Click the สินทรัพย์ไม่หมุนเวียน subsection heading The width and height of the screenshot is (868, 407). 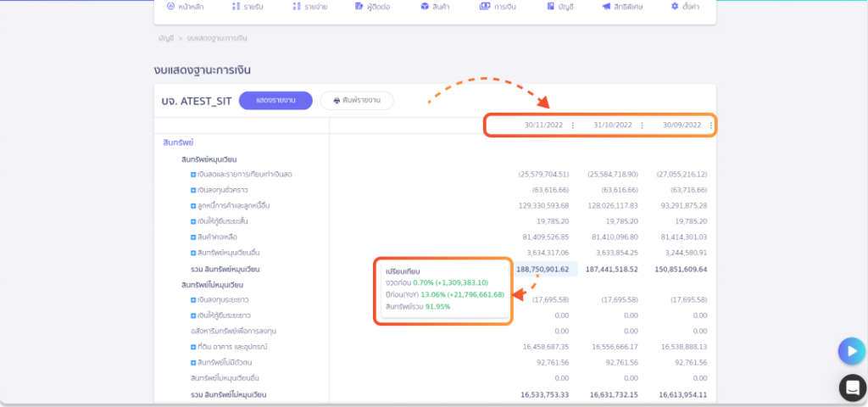pos(213,285)
